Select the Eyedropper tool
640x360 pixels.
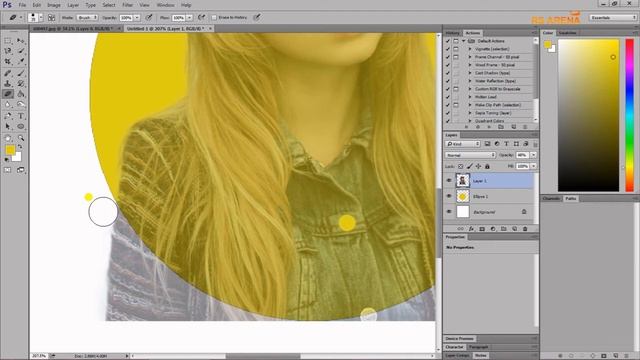(x=21, y=61)
